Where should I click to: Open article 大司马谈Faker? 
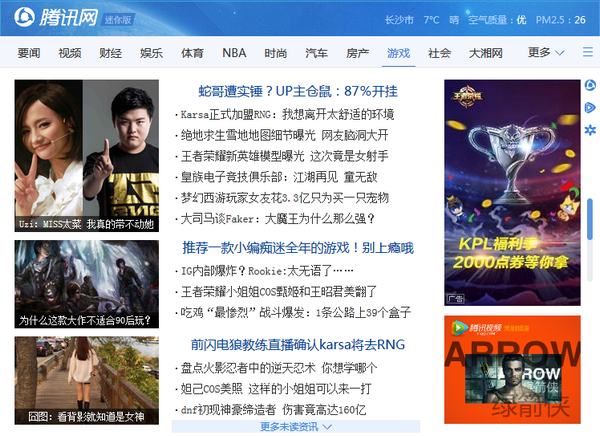coord(277,219)
